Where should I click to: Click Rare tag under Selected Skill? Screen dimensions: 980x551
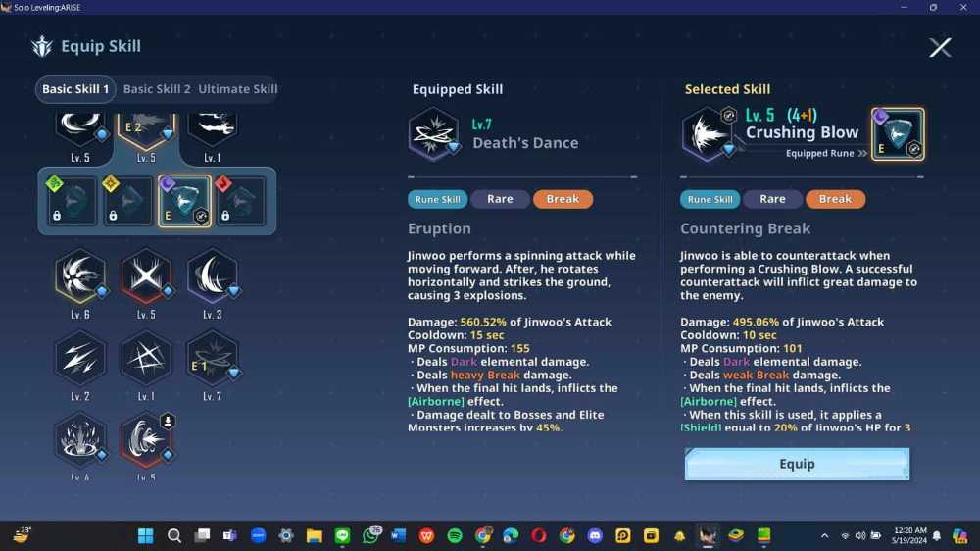(772, 199)
